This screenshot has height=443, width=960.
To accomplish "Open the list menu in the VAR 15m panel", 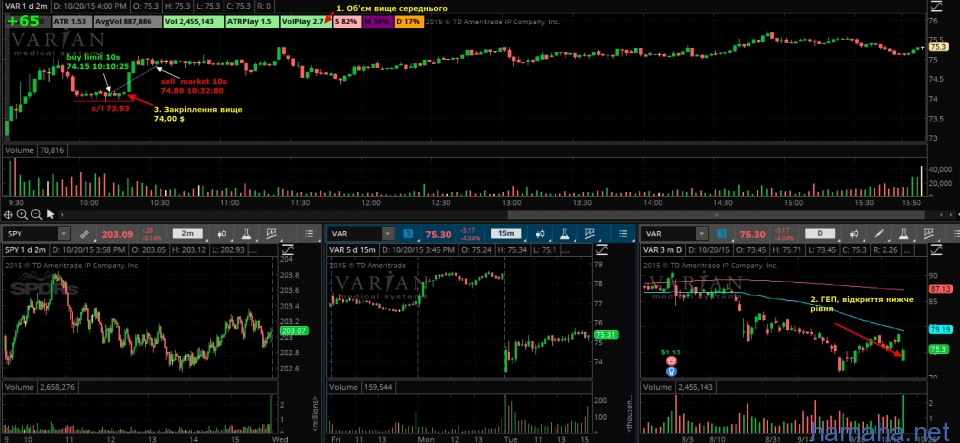I will click(x=623, y=234).
